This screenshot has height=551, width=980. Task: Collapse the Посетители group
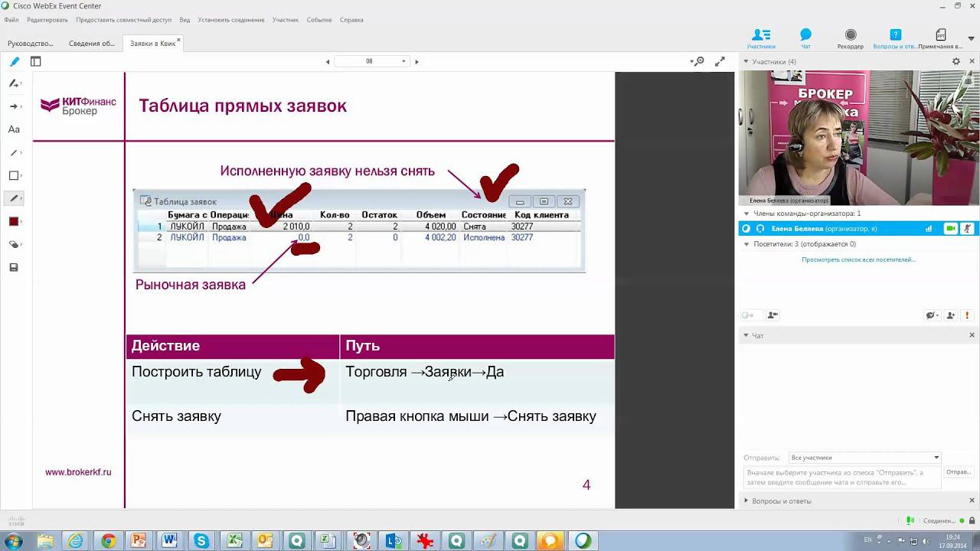[x=746, y=244]
